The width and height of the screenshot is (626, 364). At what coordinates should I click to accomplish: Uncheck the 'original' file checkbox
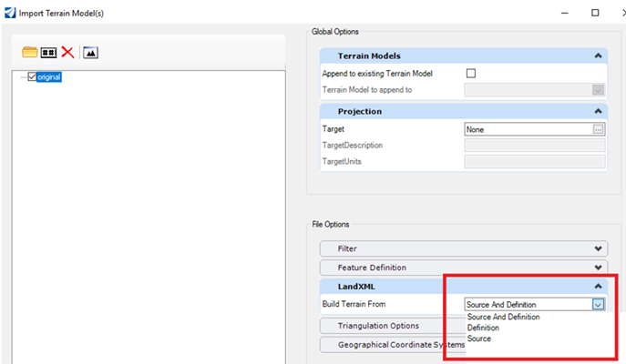[x=32, y=76]
